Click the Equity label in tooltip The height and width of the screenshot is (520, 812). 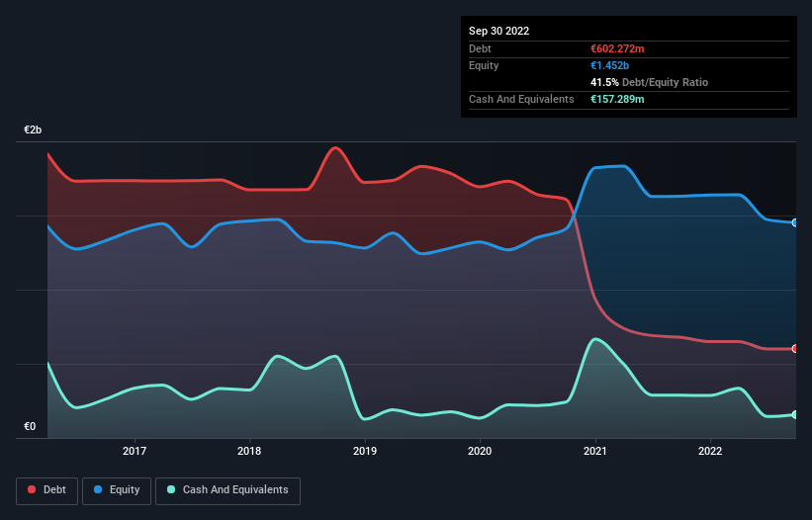tap(484, 65)
